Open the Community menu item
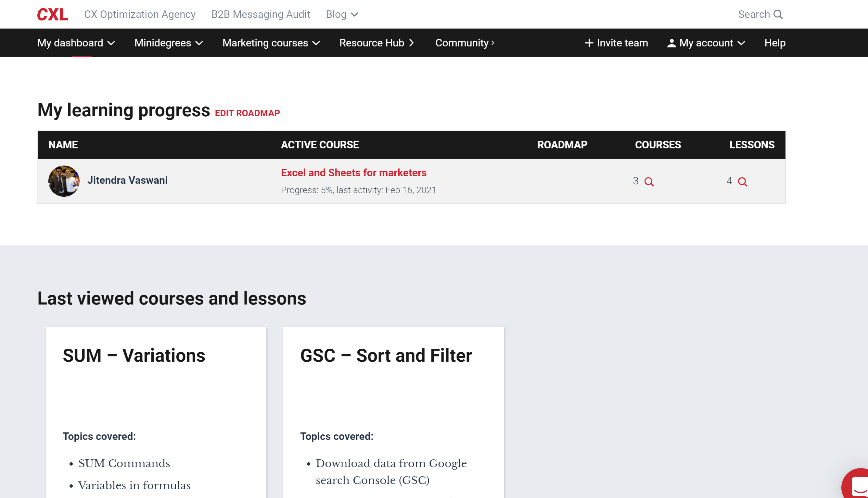The width and height of the screenshot is (868, 498). pyautogui.click(x=464, y=43)
